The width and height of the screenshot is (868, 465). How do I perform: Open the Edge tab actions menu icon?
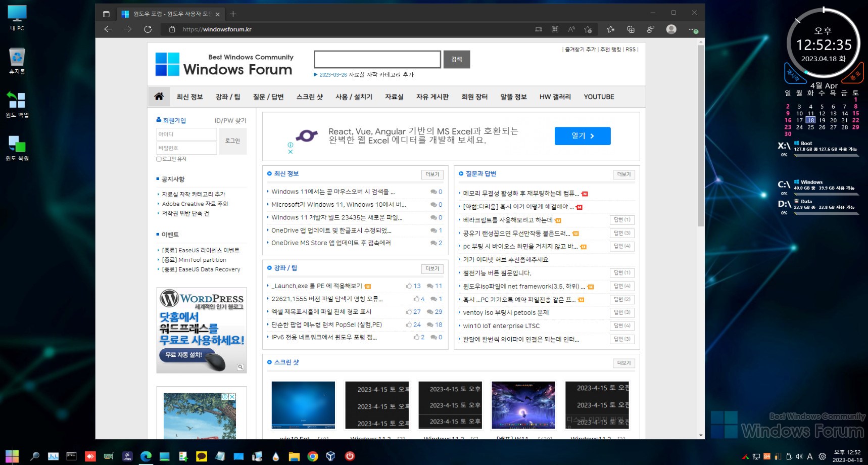point(106,14)
